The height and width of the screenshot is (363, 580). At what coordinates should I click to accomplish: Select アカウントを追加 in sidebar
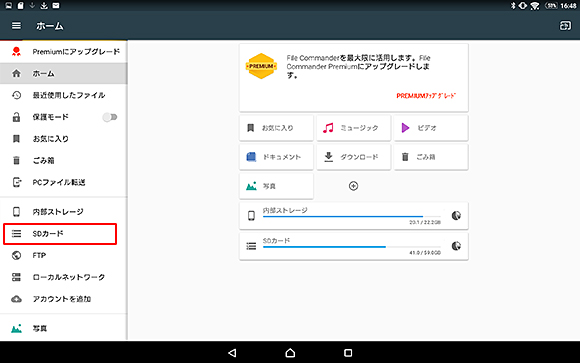pyautogui.click(x=63, y=299)
